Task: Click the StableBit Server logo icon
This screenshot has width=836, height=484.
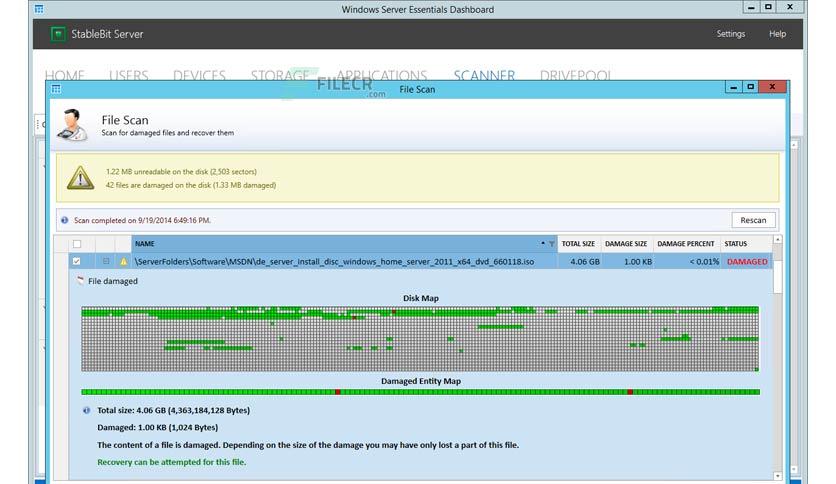Action: [x=58, y=34]
